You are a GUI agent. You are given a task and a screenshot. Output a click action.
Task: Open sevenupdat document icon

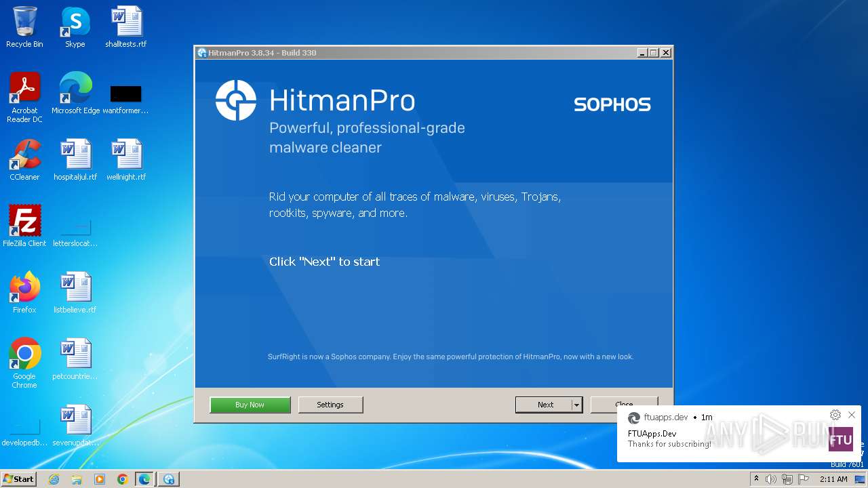pyautogui.click(x=75, y=426)
